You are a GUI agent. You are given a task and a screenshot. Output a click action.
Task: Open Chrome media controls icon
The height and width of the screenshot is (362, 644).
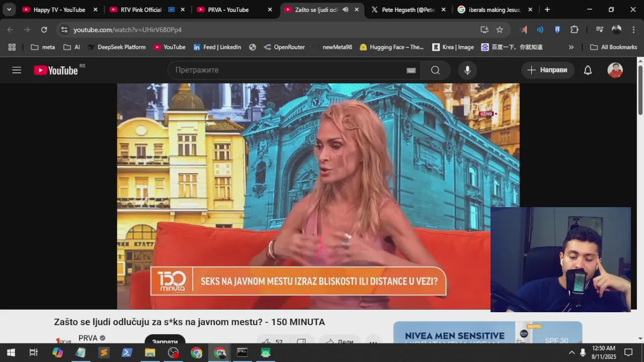tap(599, 30)
